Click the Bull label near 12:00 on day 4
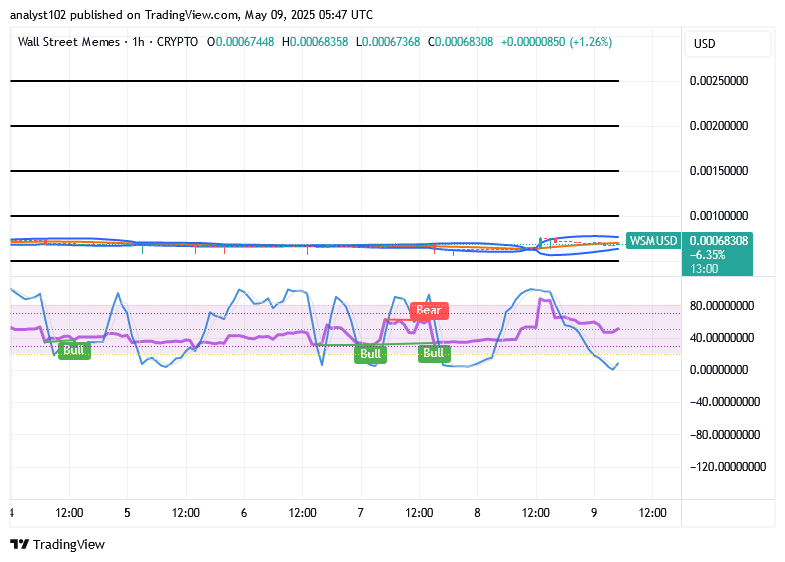This screenshot has height=562, width=785. [74, 350]
